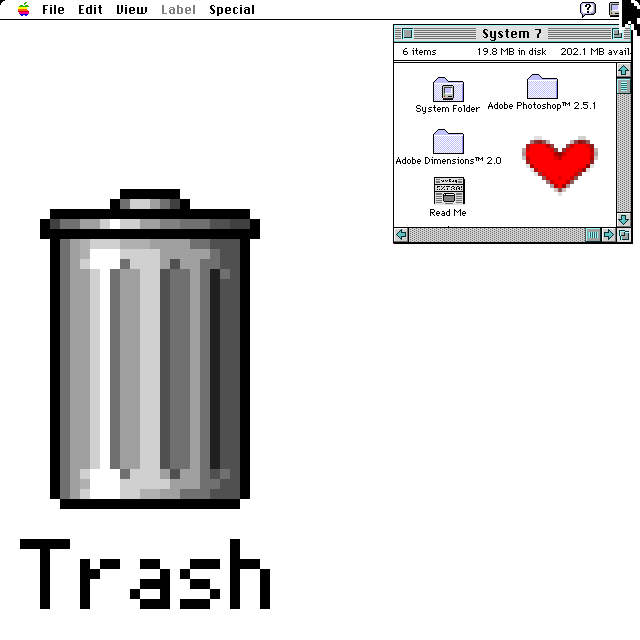Click the left scroll arrow in System 7 window
The image size is (640, 640).
(x=402, y=235)
